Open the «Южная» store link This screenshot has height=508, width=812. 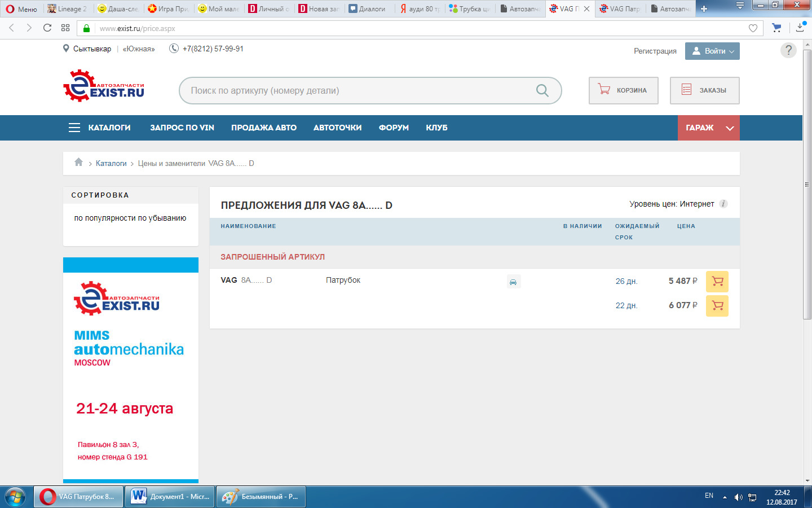139,49
